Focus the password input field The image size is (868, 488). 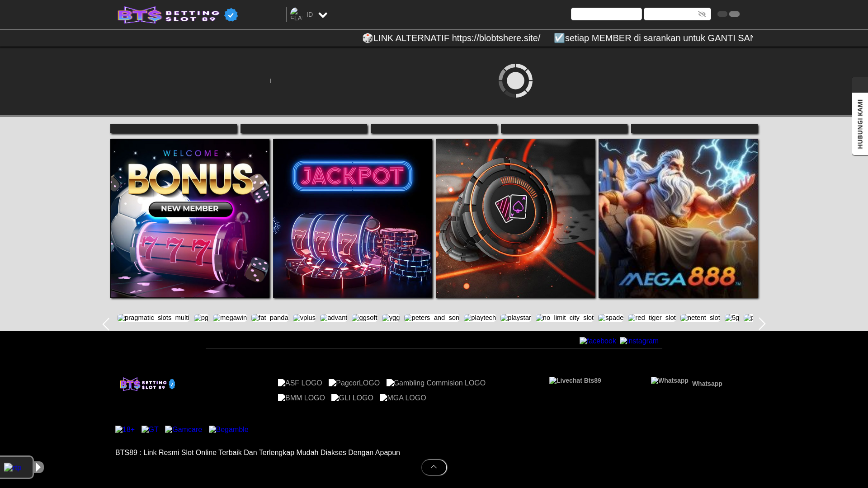(x=677, y=14)
